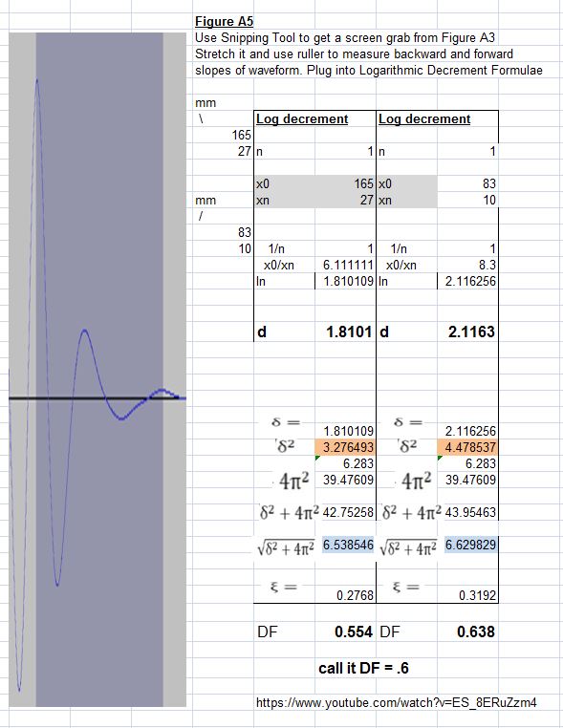Screen dimensions: 563x728
Task: Click the x0/xn ratio 6.111111 cell
Action: coord(348,265)
